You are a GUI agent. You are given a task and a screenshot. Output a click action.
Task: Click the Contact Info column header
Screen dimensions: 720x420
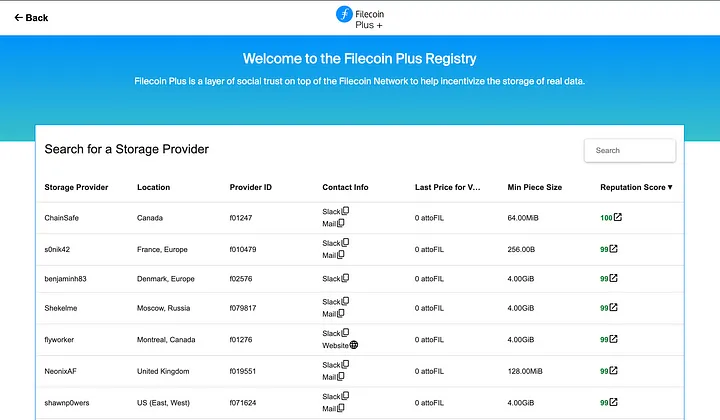pyautogui.click(x=345, y=187)
